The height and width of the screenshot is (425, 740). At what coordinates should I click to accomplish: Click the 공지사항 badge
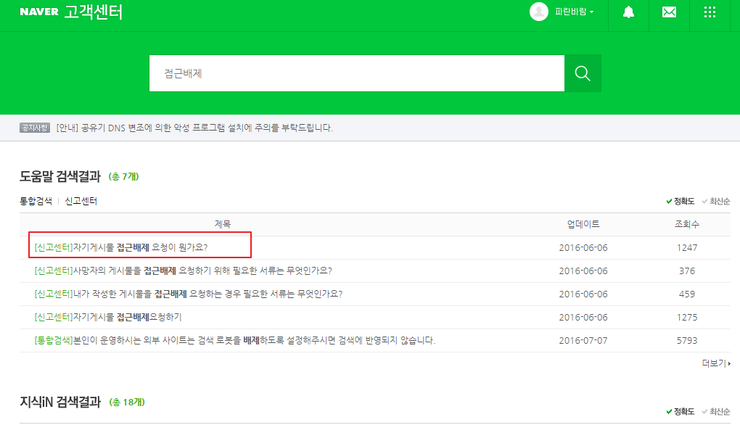coord(34,128)
